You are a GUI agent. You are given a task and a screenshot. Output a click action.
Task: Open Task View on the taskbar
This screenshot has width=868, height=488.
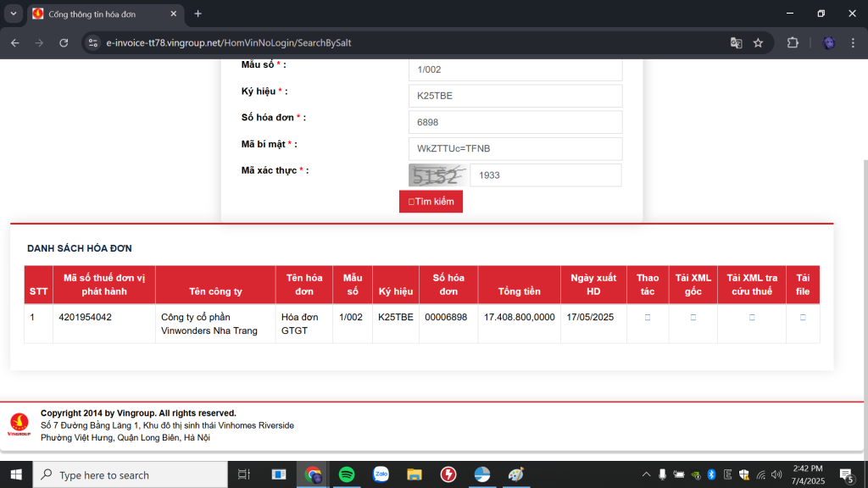click(x=243, y=474)
